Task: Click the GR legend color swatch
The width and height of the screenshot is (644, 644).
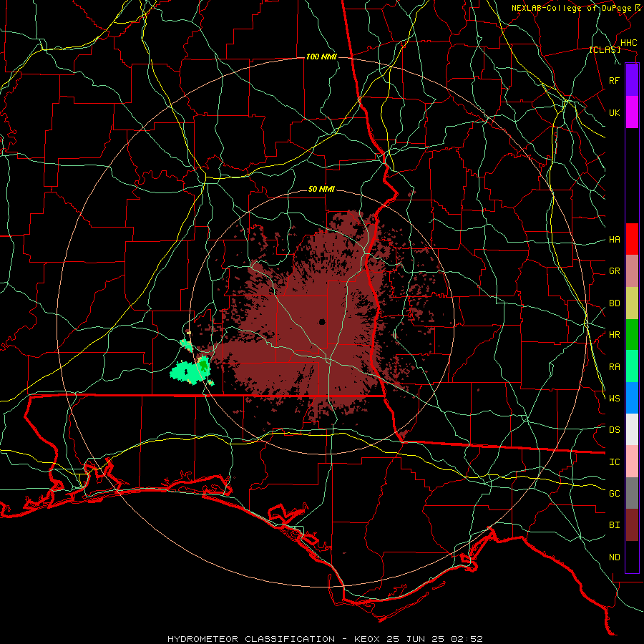Action: (632, 271)
